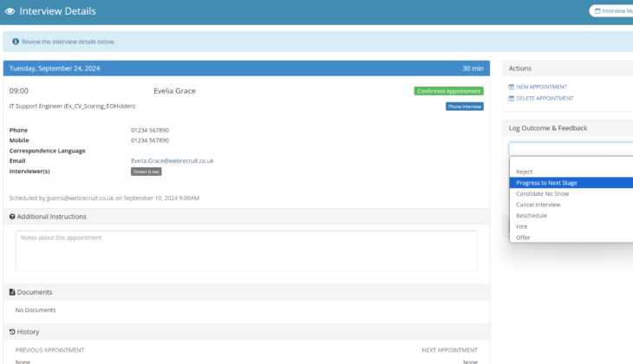
Task: Pick Cancel Interview from the dropdown
Action: pos(538,205)
